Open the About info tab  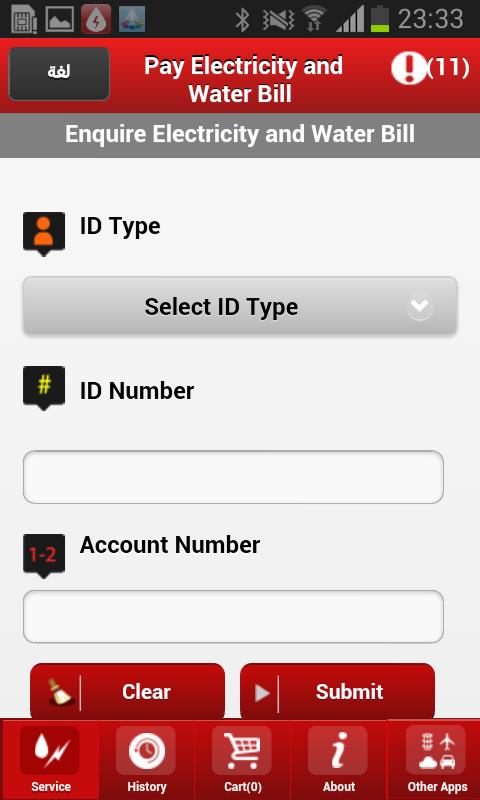coord(338,759)
